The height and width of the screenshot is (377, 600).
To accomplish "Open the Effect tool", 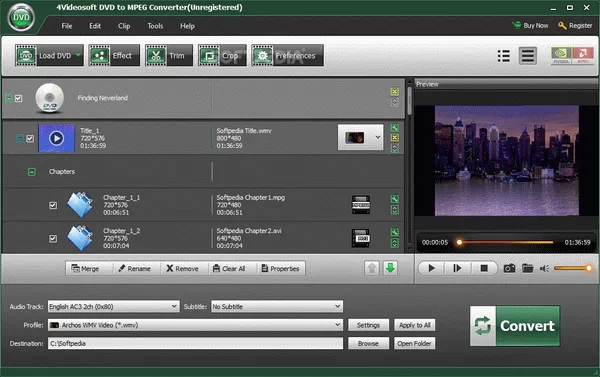I will point(114,55).
